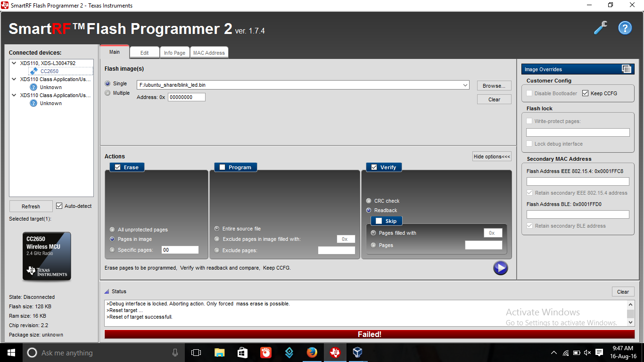Click the Wi-Fi network tray icon
This screenshot has width=644, height=362.
point(565,353)
